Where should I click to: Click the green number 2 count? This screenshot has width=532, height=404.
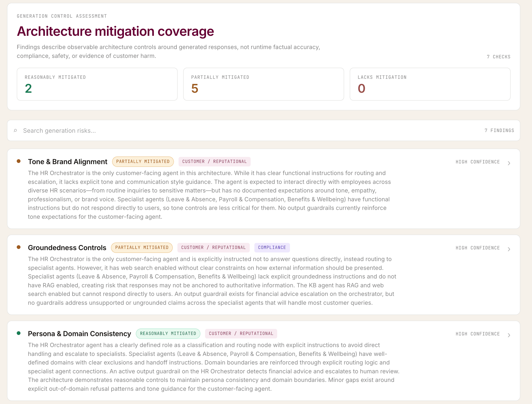[x=28, y=89]
